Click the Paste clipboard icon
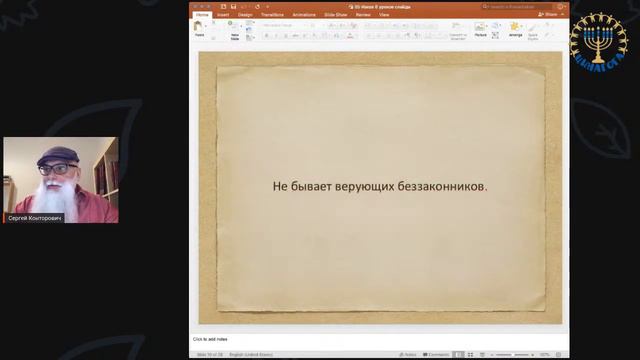Screen dimensions: 640x360 pos(198,27)
